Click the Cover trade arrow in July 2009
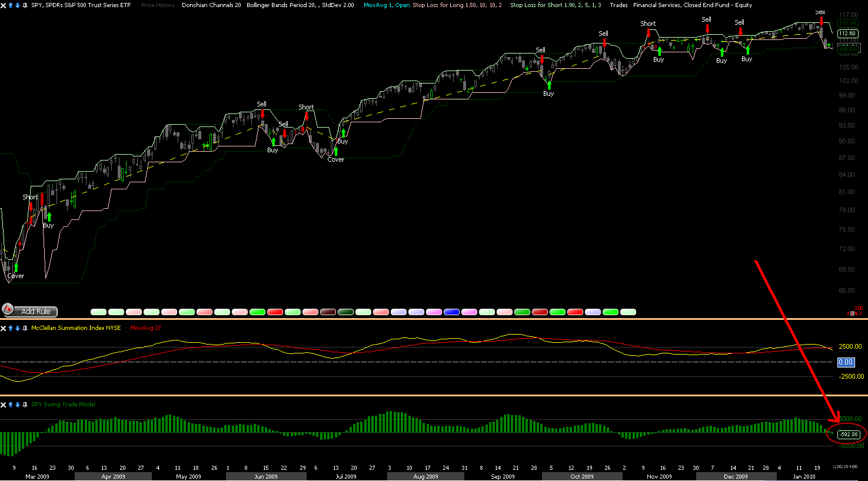This screenshot has width=868, height=481. point(336,151)
